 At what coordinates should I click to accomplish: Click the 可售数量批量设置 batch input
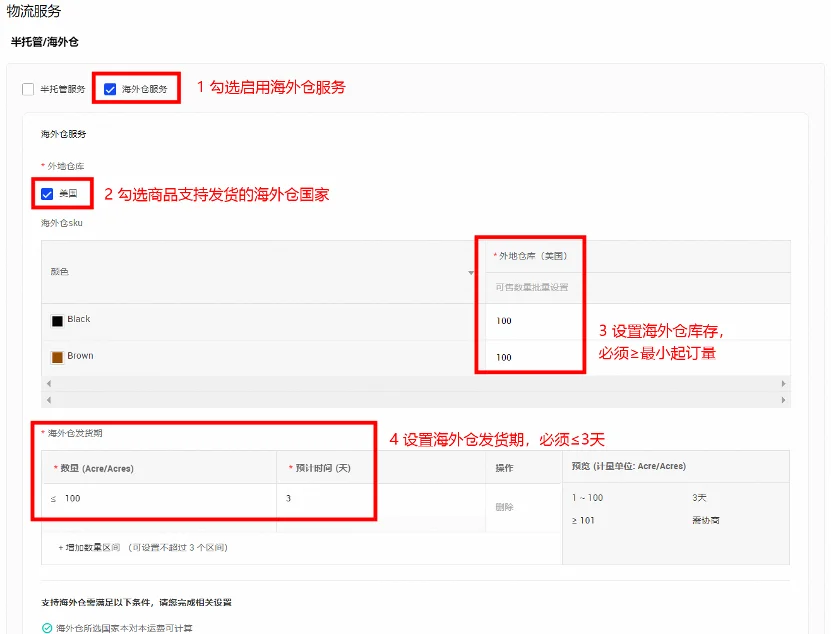[x=531, y=287]
